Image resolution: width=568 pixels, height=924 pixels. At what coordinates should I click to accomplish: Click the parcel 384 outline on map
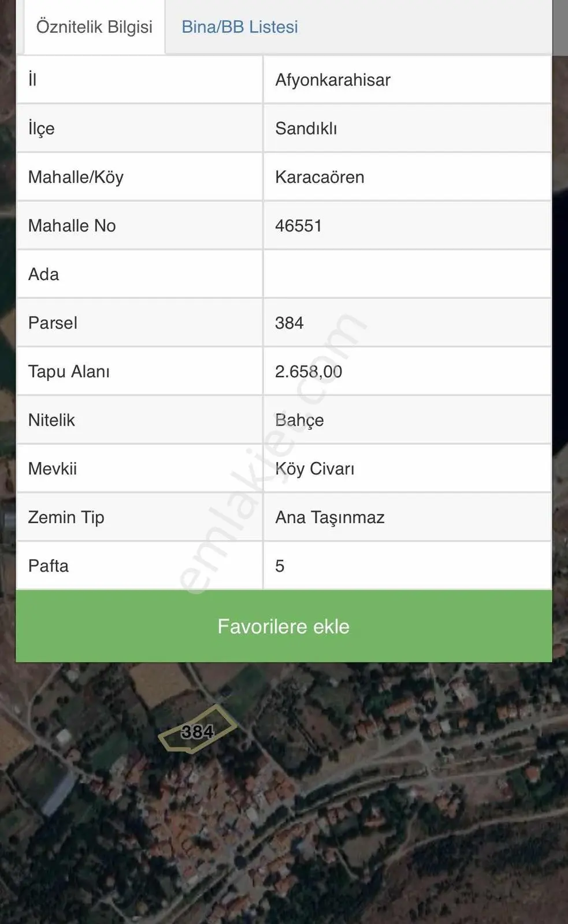pyautogui.click(x=197, y=730)
